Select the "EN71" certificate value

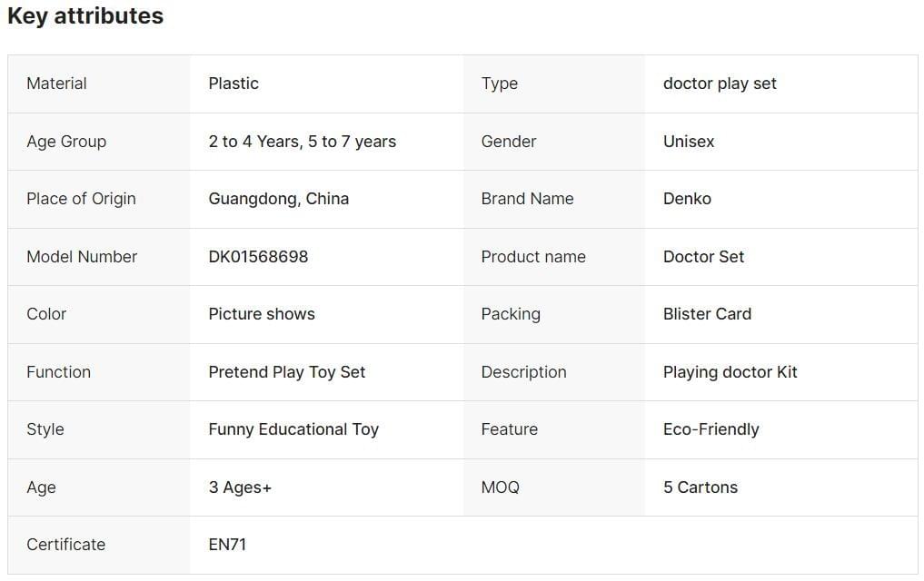[227, 545]
